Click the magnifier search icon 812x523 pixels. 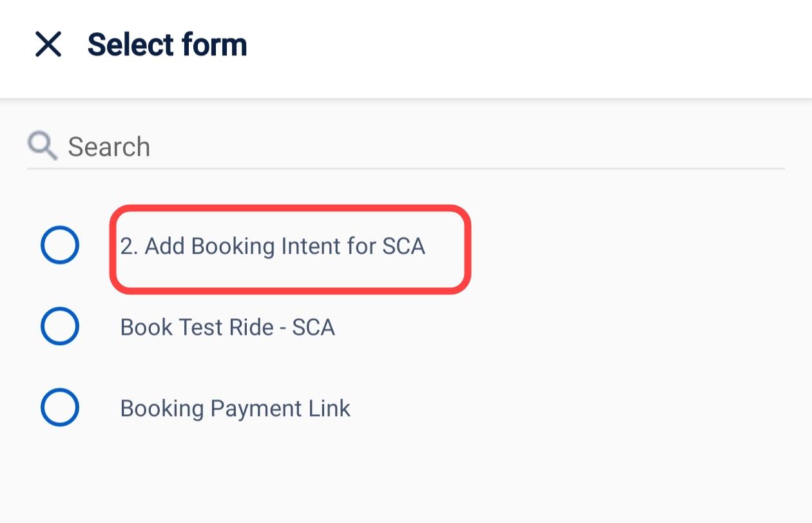pos(43,146)
